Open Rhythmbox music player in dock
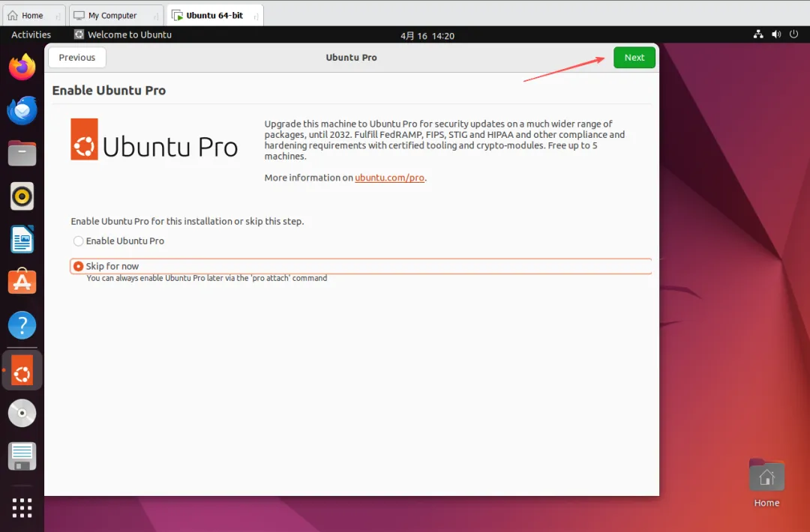Image resolution: width=810 pixels, height=532 pixels. (x=22, y=196)
